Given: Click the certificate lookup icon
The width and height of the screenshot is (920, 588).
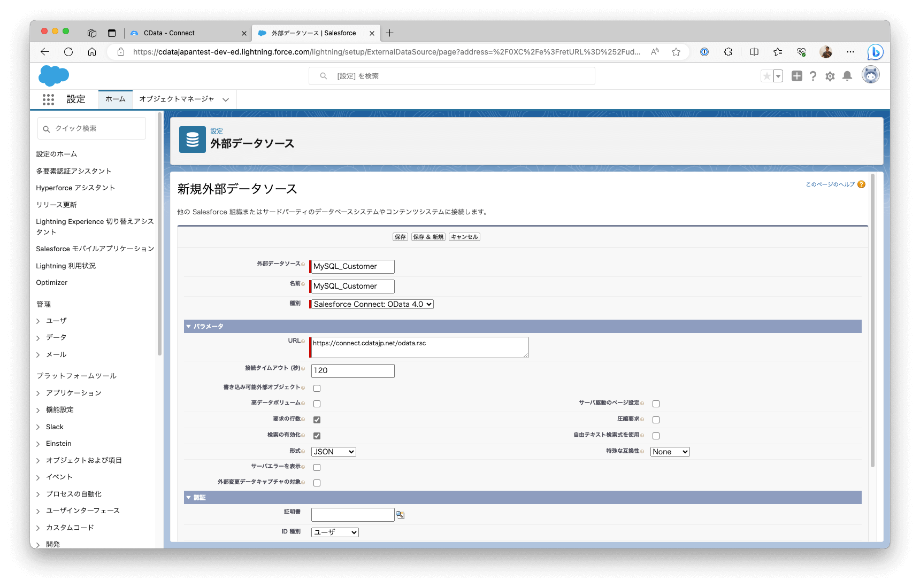Looking at the screenshot, I should (x=400, y=515).
